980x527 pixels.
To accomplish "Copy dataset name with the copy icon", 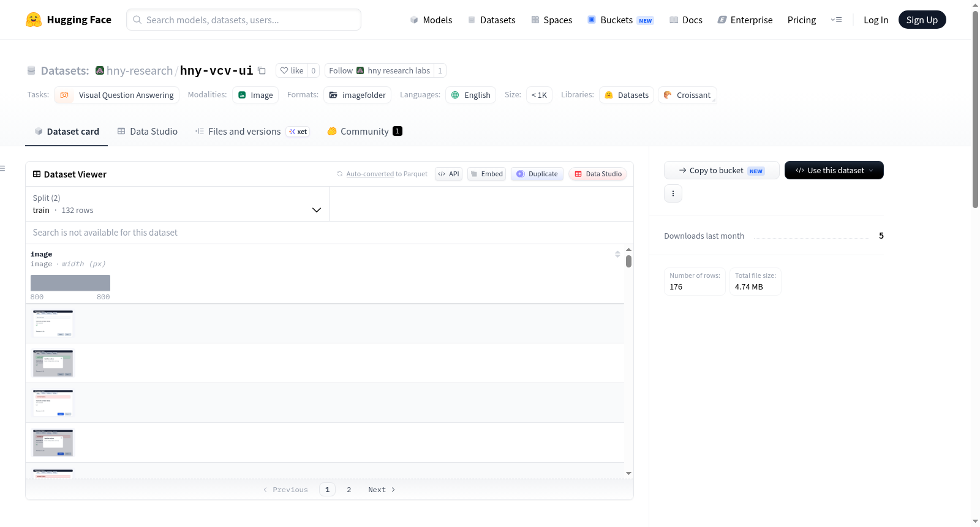I will [x=262, y=70].
